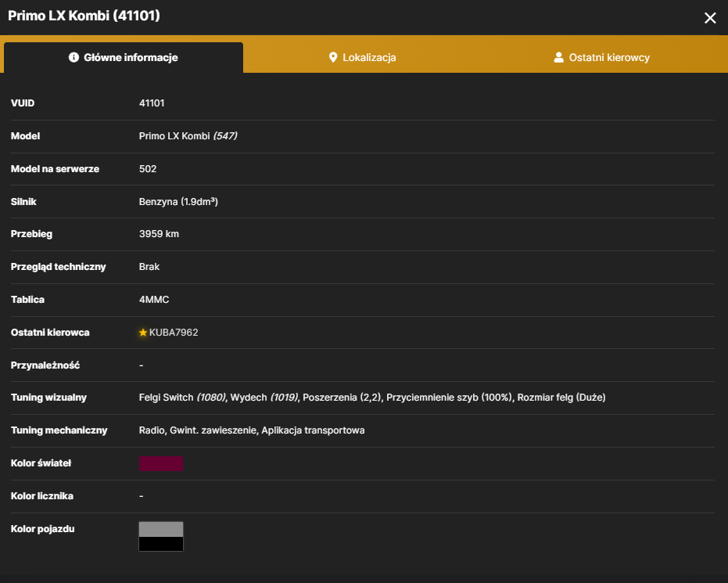The width and height of the screenshot is (728, 583).
Task: Click the model ID (547) text
Action: pyautogui.click(x=225, y=136)
